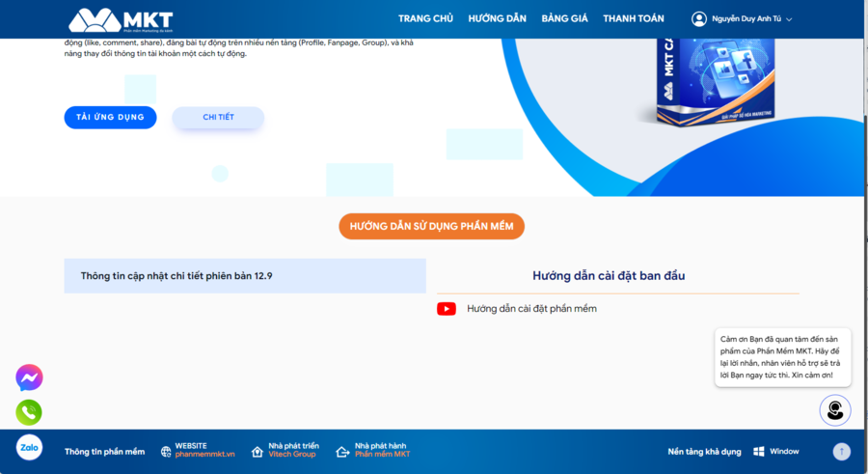Image resolution: width=868 pixels, height=474 pixels.
Task: Open the Zalo chat icon
Action: [29, 447]
